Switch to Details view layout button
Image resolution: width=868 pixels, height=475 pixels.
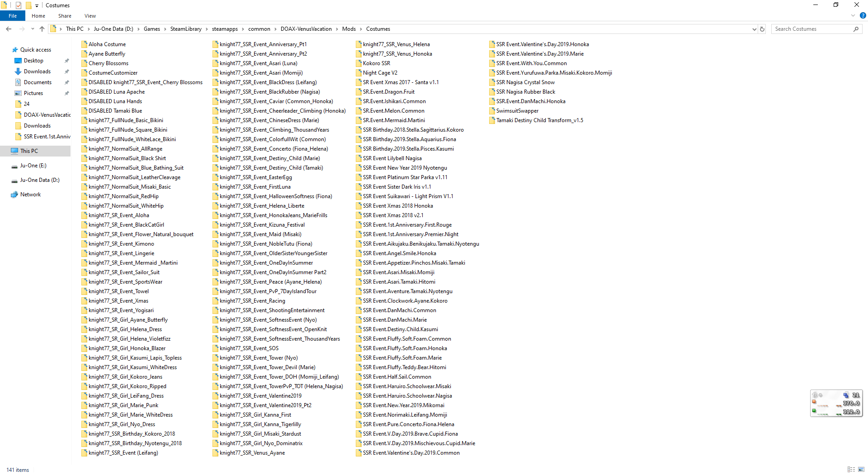point(851,470)
